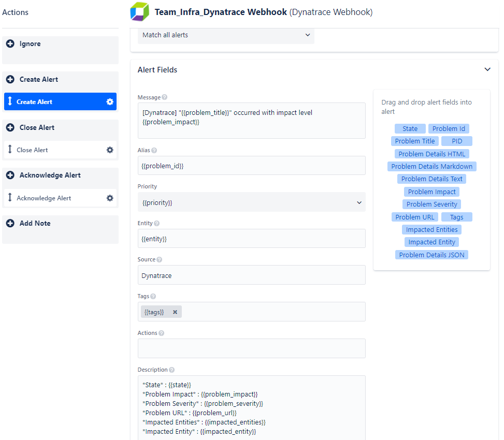Click the Team_Infra_Dynatrace Webhook title
This screenshot has width=504, height=440.
(221, 12)
